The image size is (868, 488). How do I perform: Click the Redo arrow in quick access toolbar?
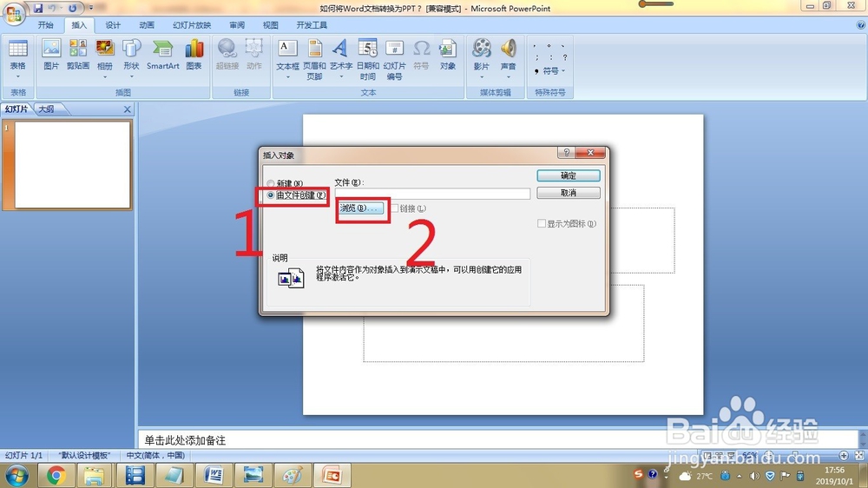(x=72, y=9)
